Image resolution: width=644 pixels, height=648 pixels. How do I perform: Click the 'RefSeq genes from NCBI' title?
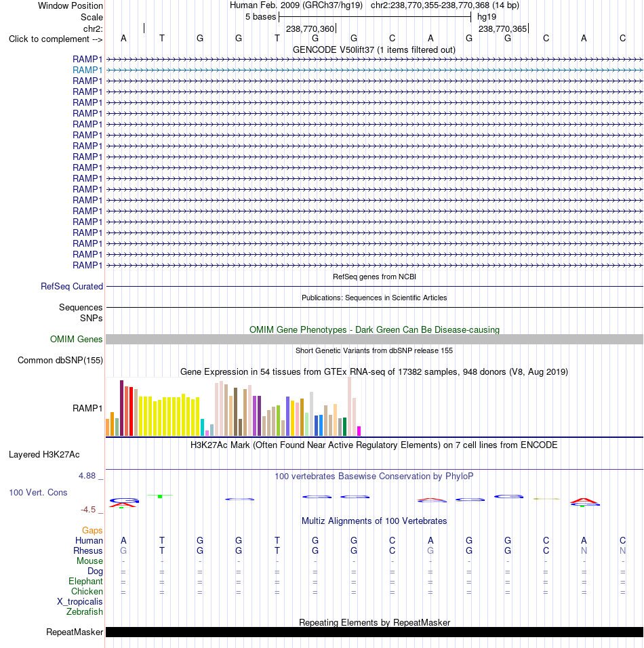pos(374,277)
